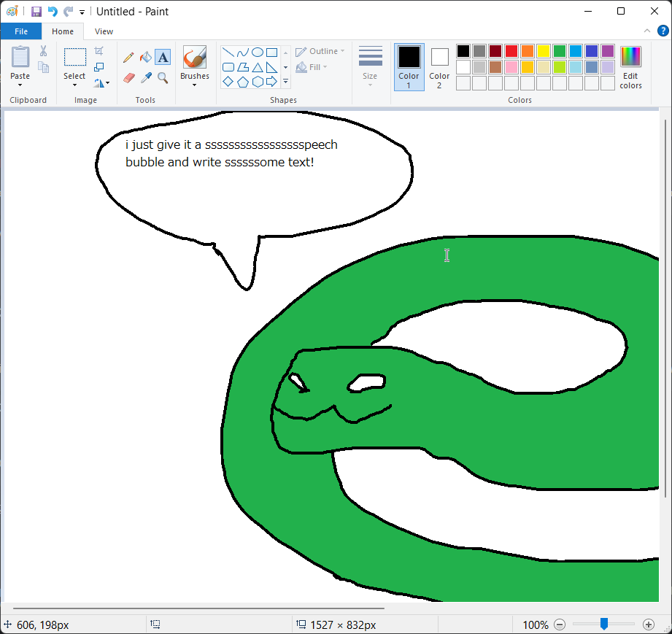Choose the Line shape
Viewport: 672px width, 634px height.
[x=228, y=53]
